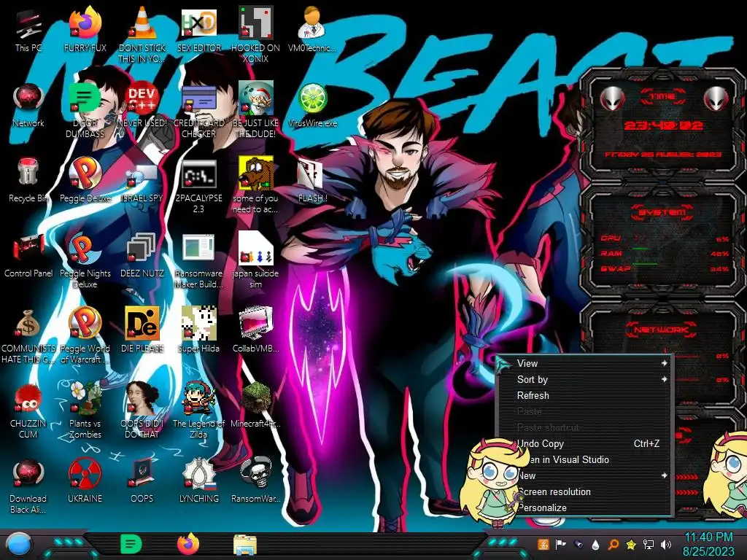Screen dimensions: 747x560
Task: Select the VLC cone desktop shortcut
Action: [142, 34]
